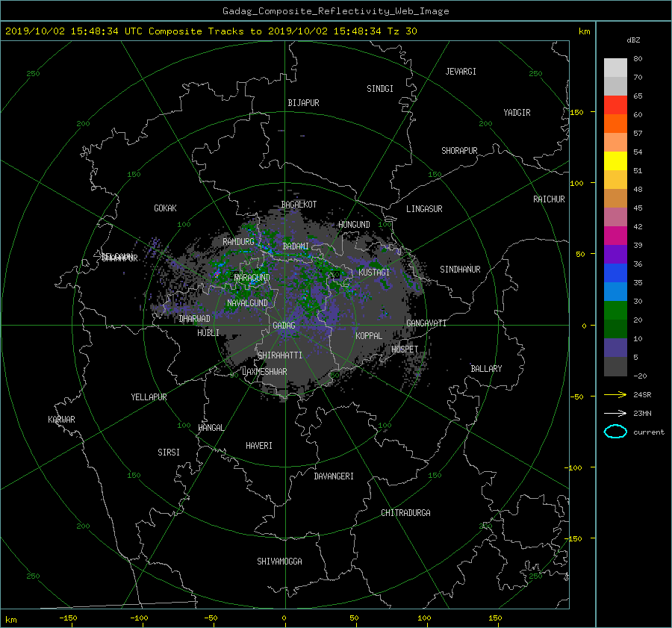Click the NAVALGUND city label

247,303
